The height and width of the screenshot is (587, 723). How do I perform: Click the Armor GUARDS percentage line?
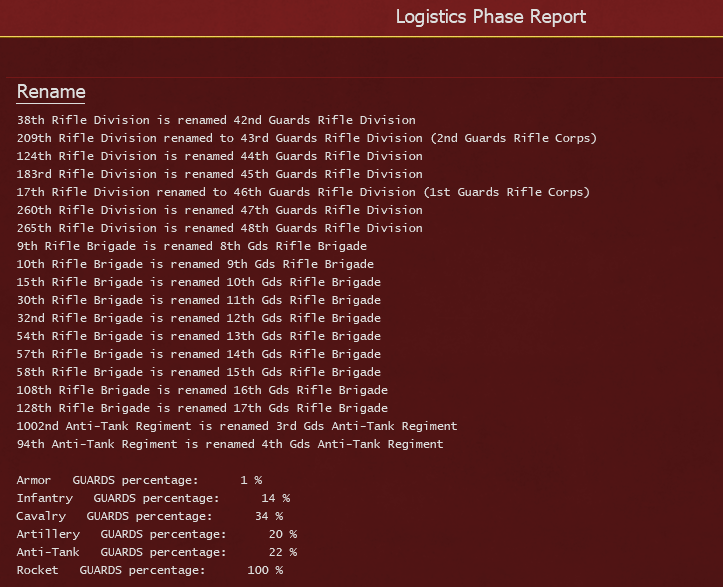point(139,480)
